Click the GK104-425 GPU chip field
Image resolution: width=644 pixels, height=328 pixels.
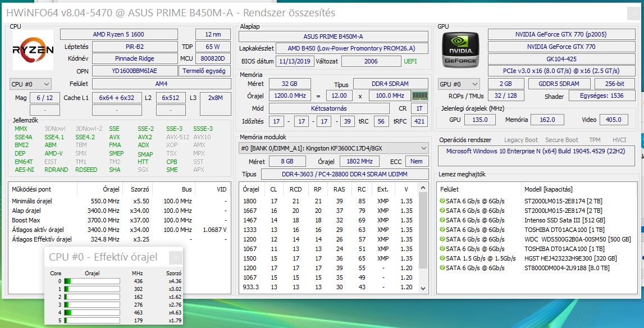coord(561,59)
